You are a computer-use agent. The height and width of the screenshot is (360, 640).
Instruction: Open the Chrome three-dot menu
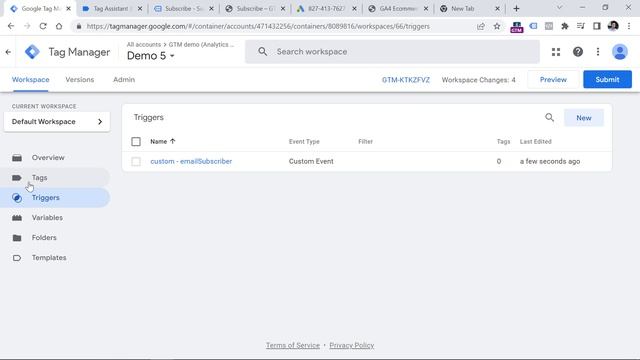[x=629, y=26]
